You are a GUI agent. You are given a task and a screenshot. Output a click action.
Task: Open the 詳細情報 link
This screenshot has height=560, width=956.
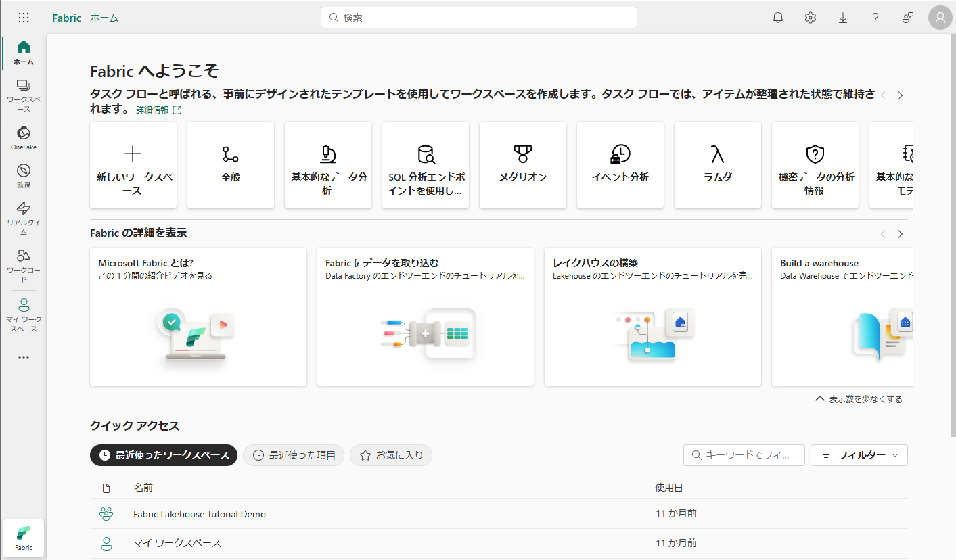click(158, 110)
